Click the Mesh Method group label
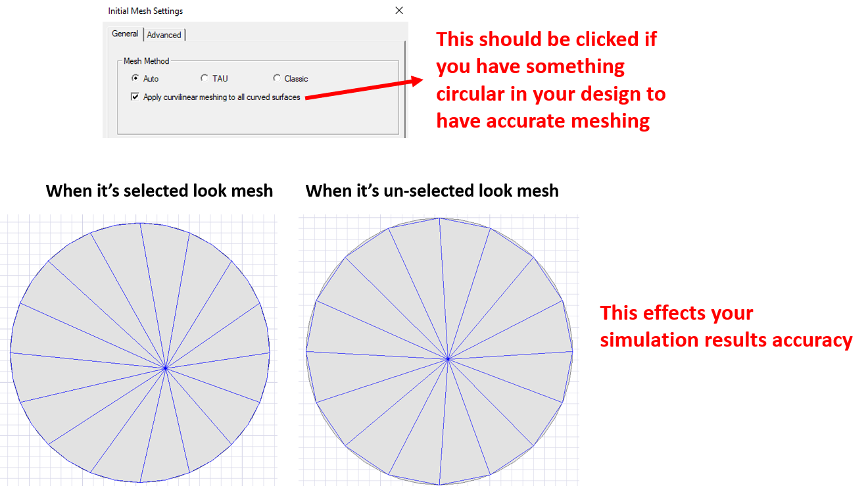The image size is (868, 490). [146, 61]
